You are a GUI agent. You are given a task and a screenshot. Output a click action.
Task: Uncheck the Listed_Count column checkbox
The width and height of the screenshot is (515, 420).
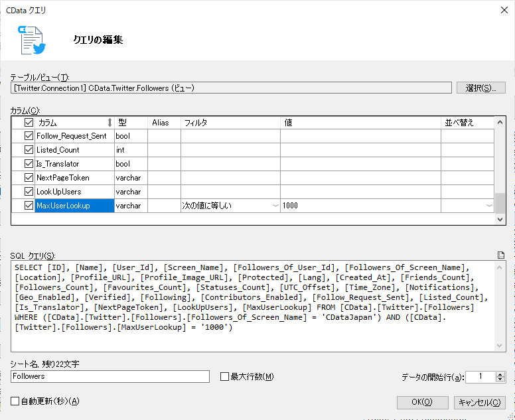point(29,150)
